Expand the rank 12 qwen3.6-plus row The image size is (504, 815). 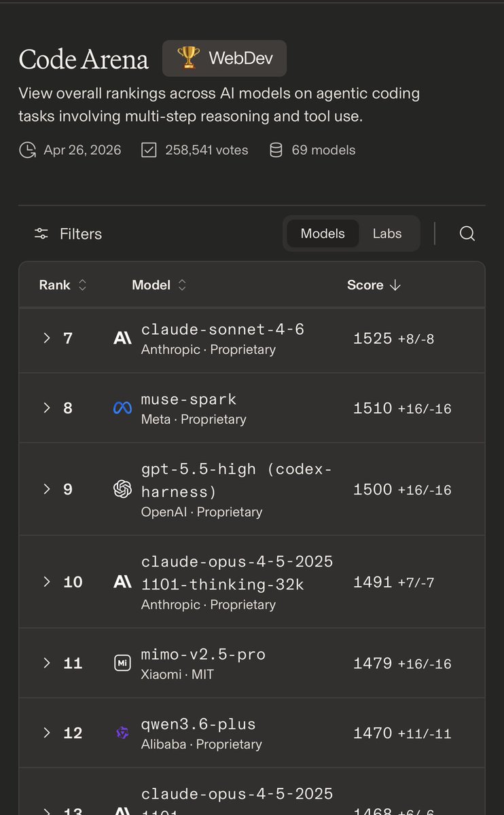(46, 732)
